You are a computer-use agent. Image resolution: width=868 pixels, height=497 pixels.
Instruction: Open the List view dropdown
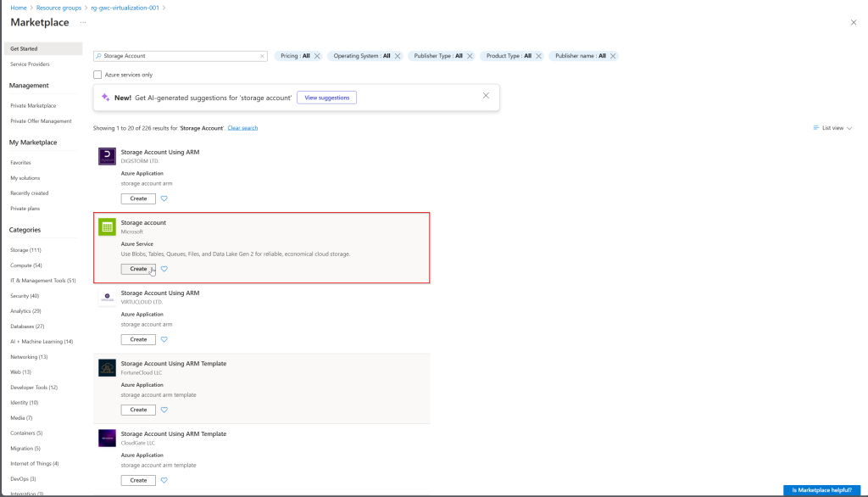coord(832,128)
